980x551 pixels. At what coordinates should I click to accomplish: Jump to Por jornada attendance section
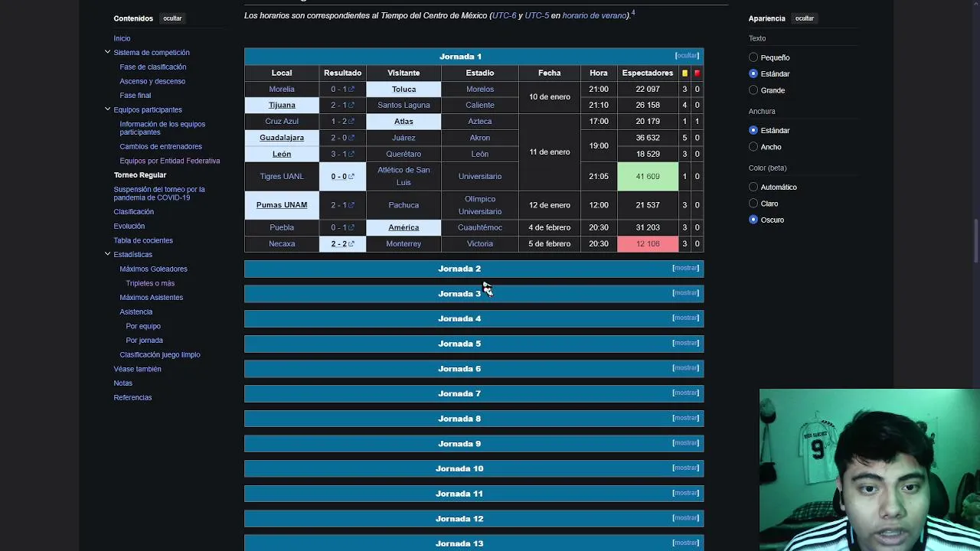144,341
